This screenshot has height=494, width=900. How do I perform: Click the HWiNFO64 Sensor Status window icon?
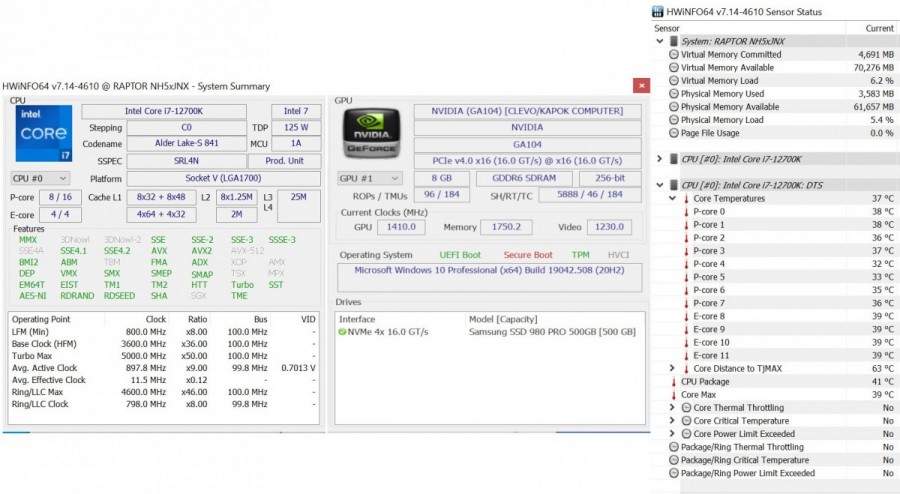pyautogui.click(x=657, y=11)
